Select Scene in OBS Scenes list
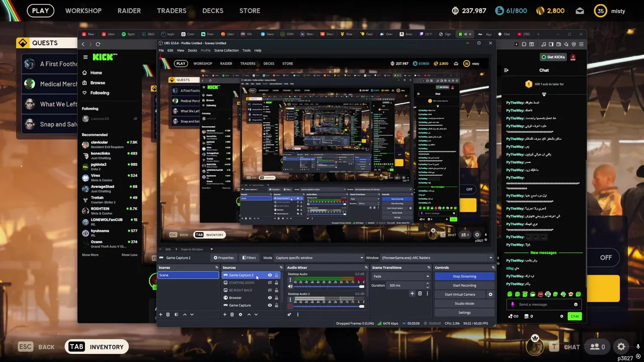The width and height of the screenshot is (644, 362). 188,276
